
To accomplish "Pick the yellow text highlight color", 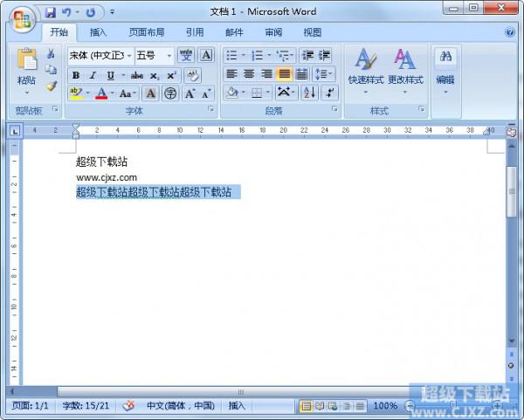I will coord(76,93).
